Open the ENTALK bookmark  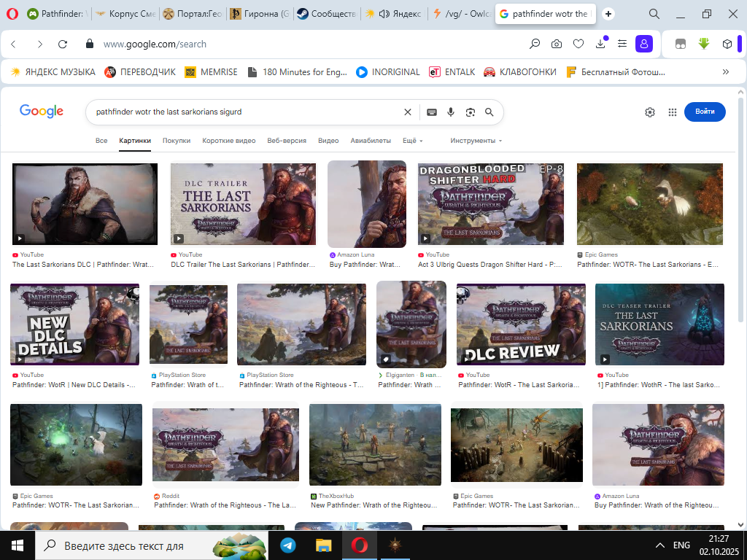tap(452, 72)
